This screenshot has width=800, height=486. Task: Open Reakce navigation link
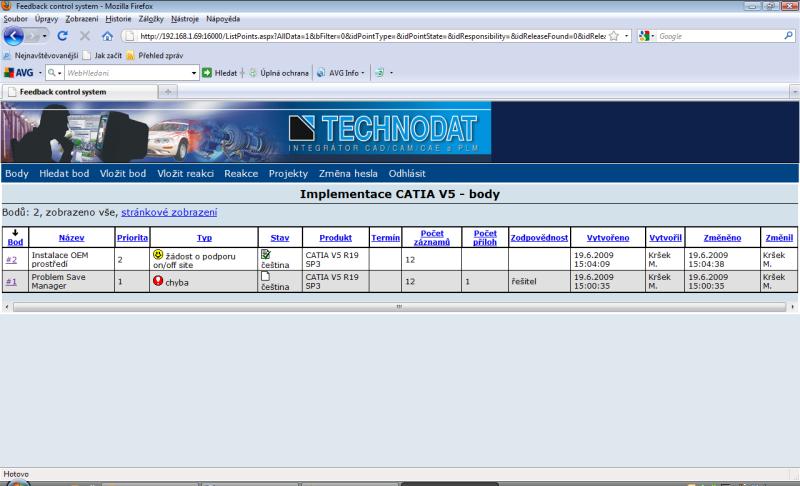click(x=241, y=173)
